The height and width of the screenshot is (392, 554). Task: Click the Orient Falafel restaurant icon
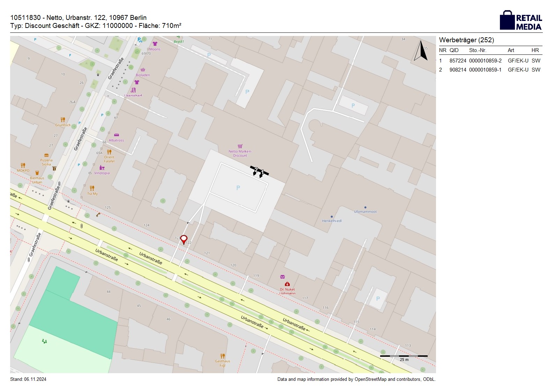tap(109, 152)
